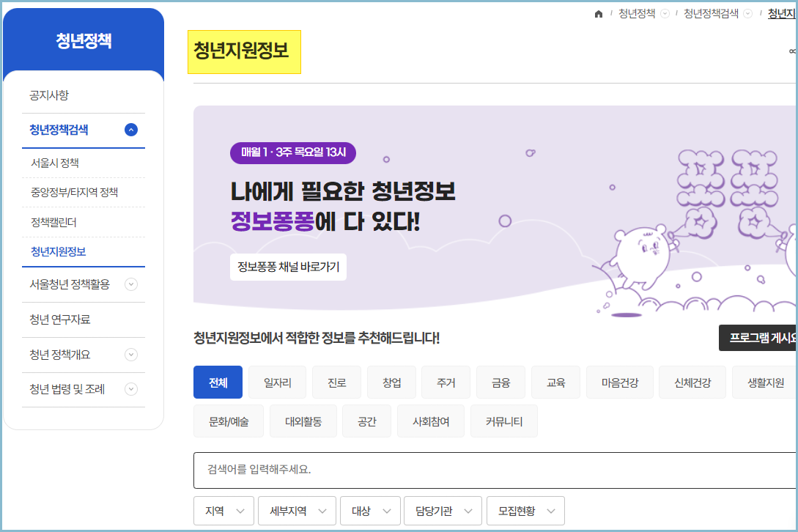Viewport: 798px width, 532px height.
Task: Open the 청년정책 breadcrumb dropdown chevron
Action: (663, 13)
